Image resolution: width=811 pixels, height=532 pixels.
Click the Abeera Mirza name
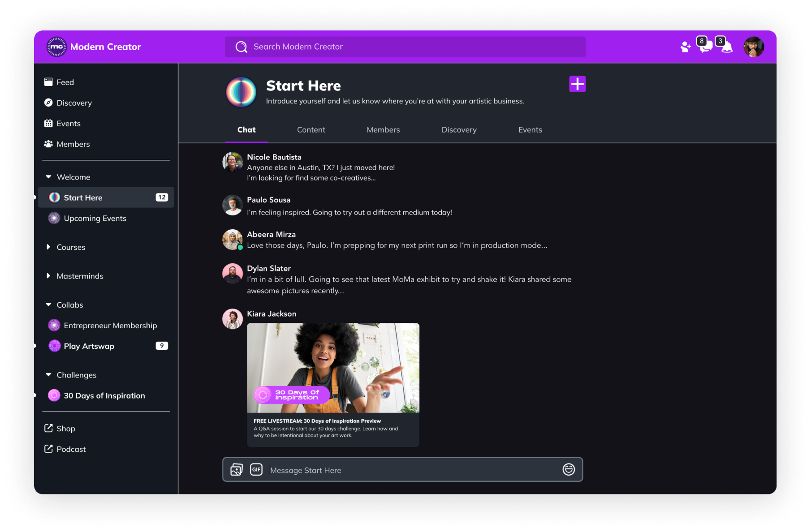(272, 234)
